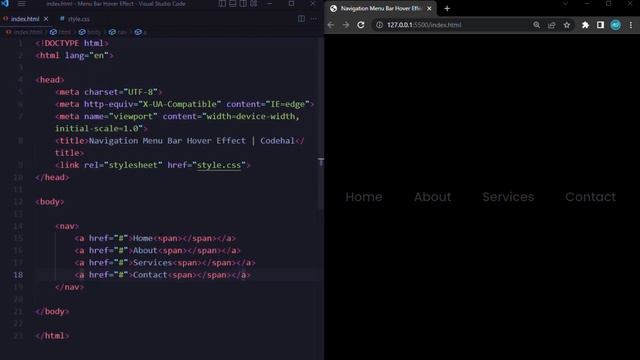The height and width of the screenshot is (360, 640).
Task: Click the closing </html> tag
Action: [x=52, y=336]
